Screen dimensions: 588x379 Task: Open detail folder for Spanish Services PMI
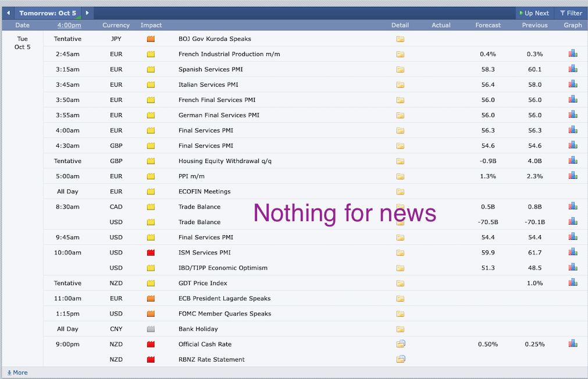click(400, 69)
